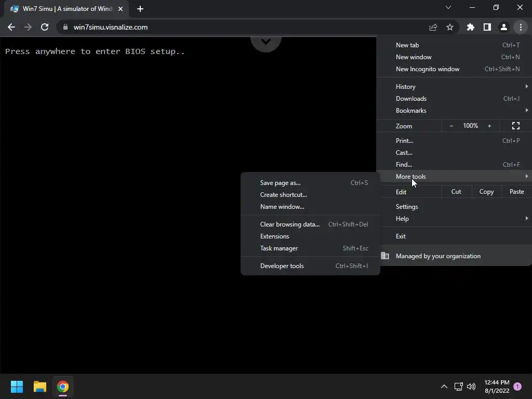Viewport: 532px width, 399px height.
Task: Enter fullscreen mode from Zoom row
Action: 516,126
